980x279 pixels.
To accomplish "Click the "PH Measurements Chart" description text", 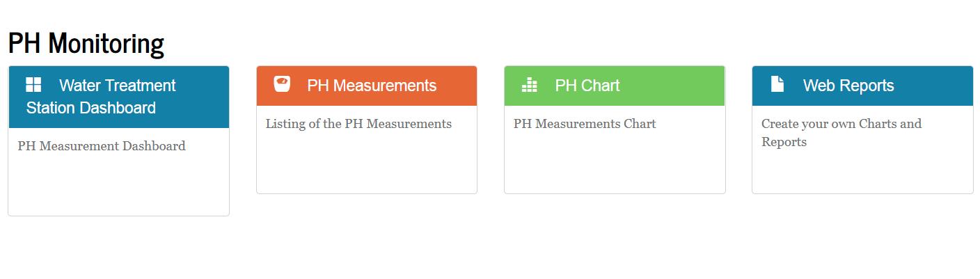I will click(x=585, y=124).
